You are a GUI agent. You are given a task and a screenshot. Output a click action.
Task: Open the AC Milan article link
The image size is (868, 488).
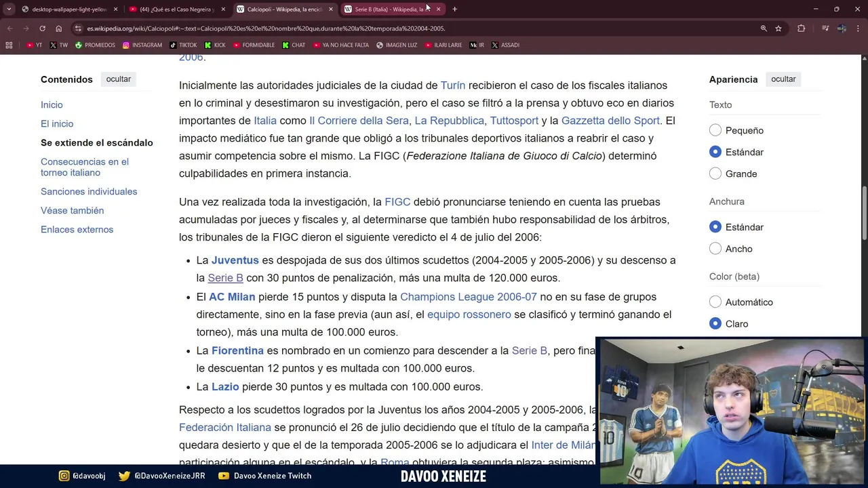[232, 297]
